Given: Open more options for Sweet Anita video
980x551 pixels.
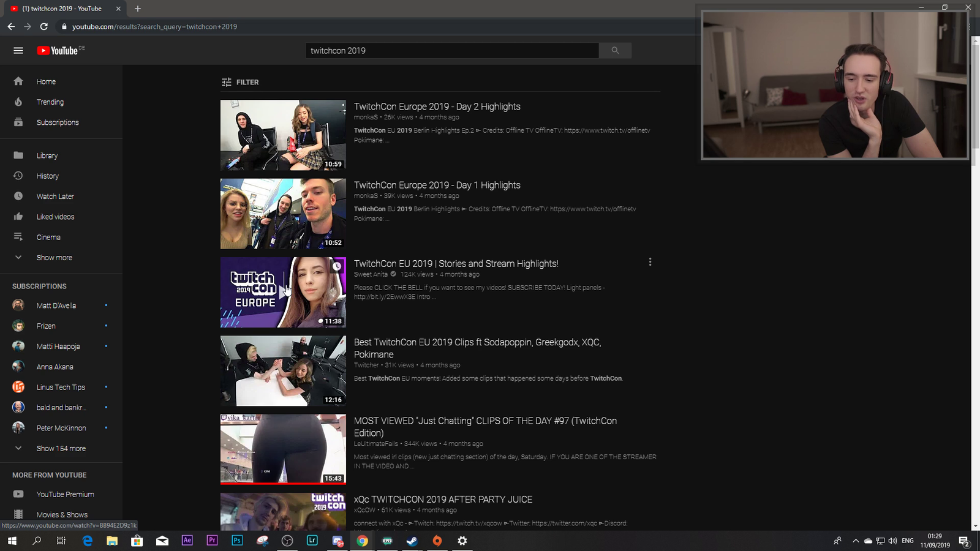Looking at the screenshot, I should [650, 262].
